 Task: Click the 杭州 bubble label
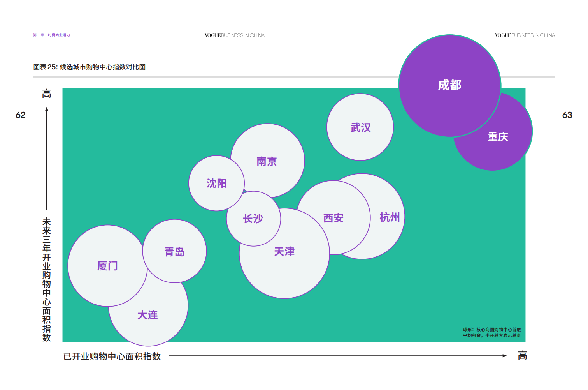coord(390,217)
